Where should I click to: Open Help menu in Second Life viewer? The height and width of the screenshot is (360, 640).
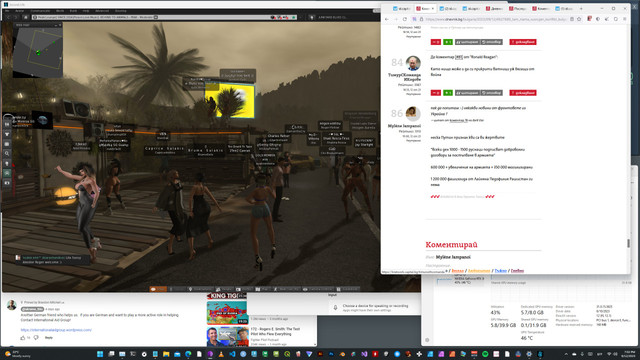tap(86, 11)
